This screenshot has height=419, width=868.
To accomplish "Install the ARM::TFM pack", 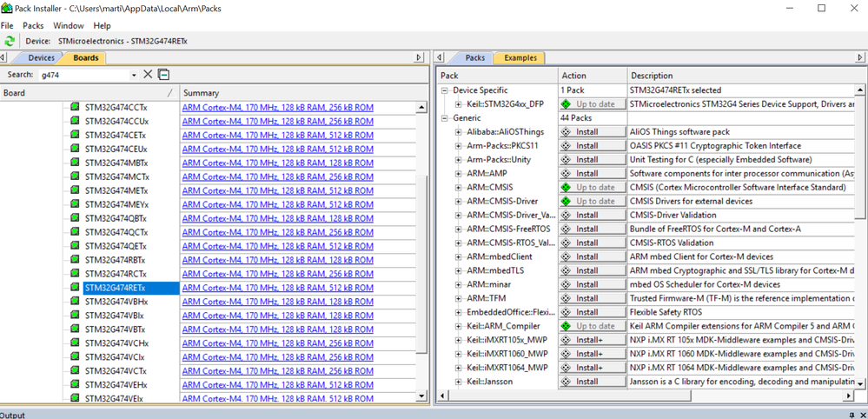I will [593, 298].
